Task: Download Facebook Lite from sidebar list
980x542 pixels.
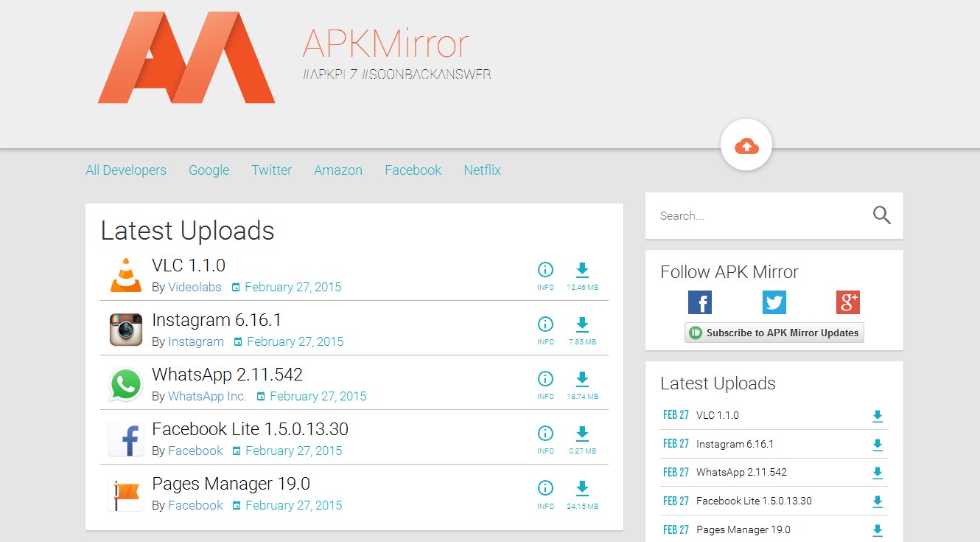Action: point(877,501)
